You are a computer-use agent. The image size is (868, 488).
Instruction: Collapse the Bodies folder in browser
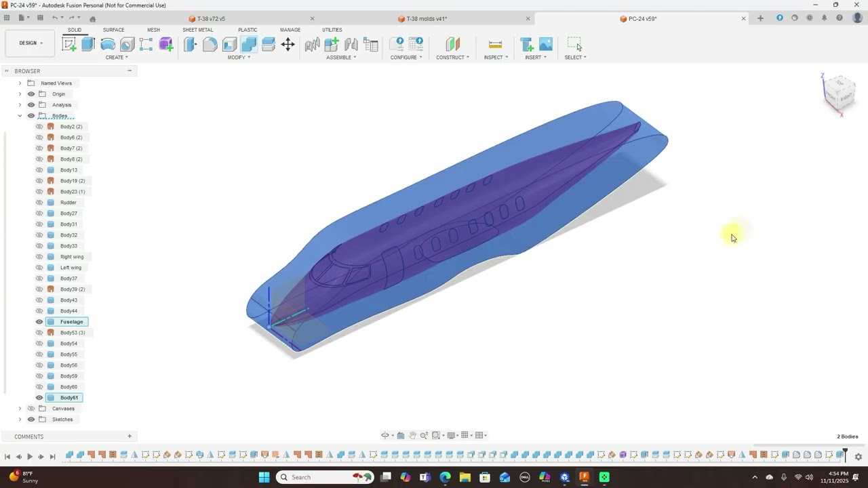(20, 116)
